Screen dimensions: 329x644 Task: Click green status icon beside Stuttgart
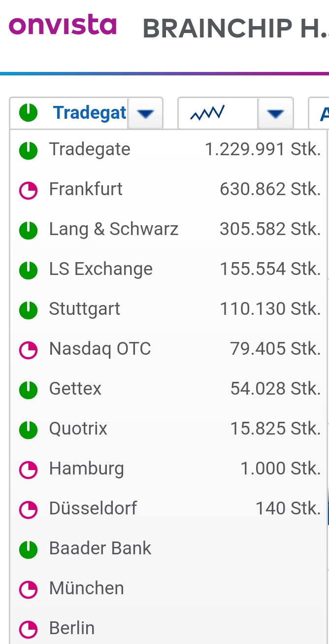(28, 309)
